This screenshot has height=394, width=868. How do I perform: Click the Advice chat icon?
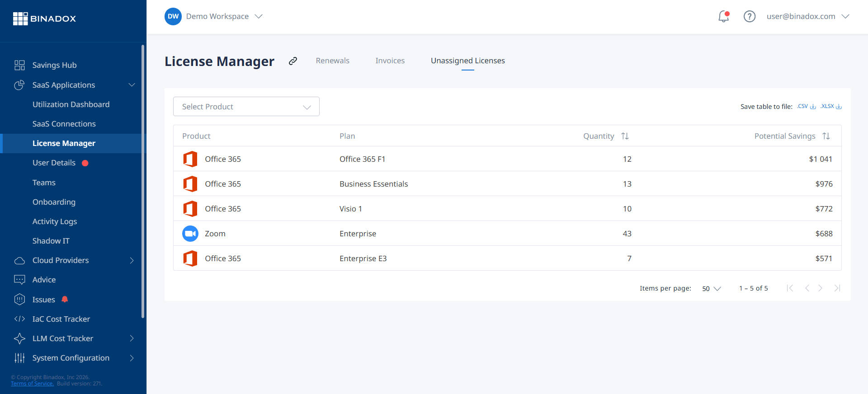[x=19, y=280]
